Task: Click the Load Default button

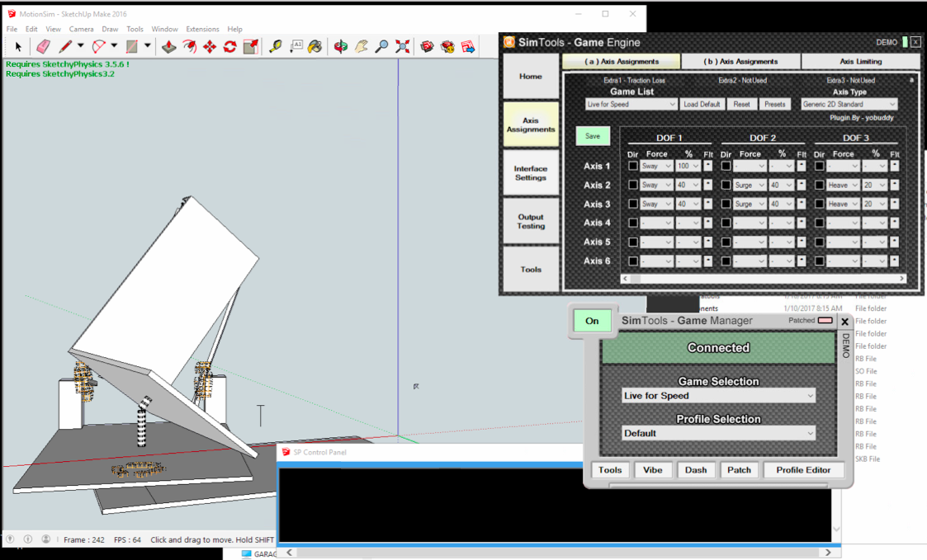Action: (702, 104)
